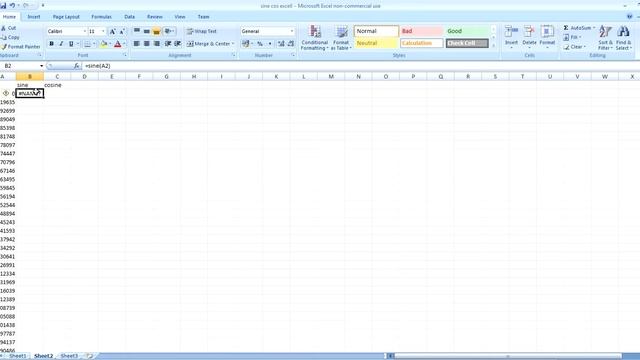Expand the Name Box dropdown
The height and width of the screenshot is (360, 640).
pyautogui.click(x=41, y=66)
